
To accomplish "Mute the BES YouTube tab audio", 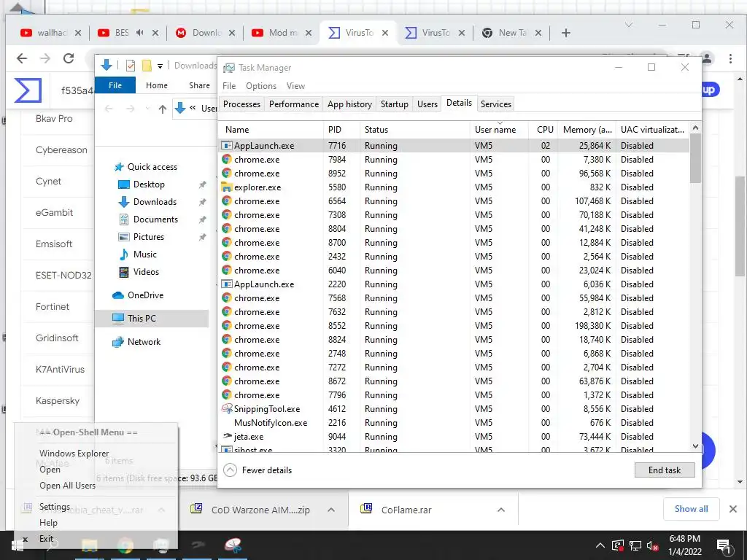I will coord(139,32).
